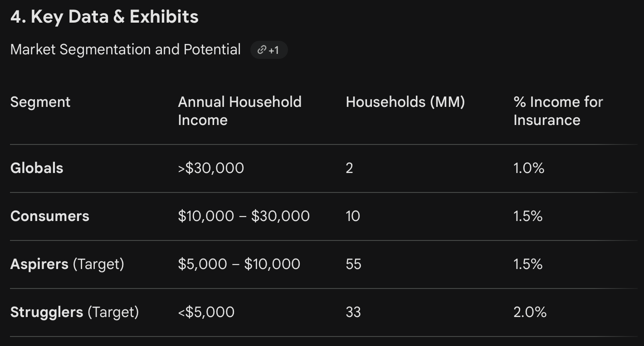This screenshot has height=346, width=644.
Task: Select the 'Globals' segment cell
Action: 37,168
